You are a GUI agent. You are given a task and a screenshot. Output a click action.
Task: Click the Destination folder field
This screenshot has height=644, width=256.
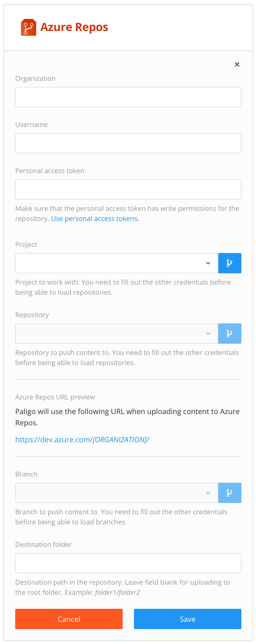coord(128,563)
